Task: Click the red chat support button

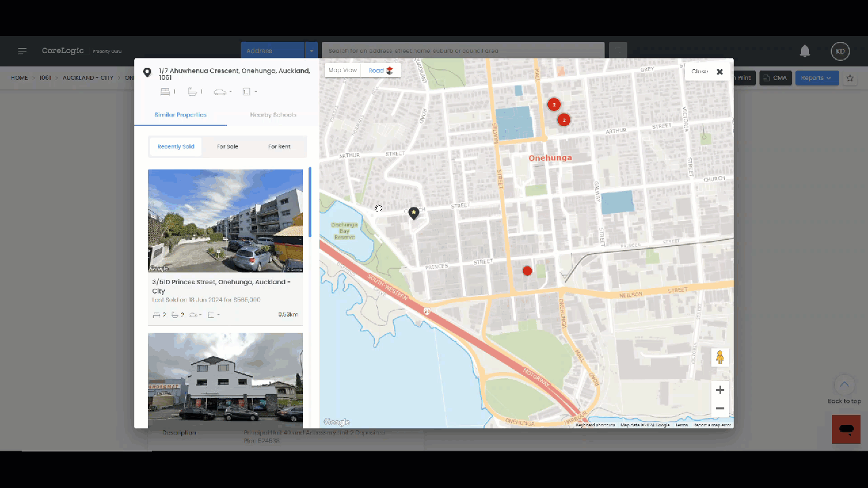Action: pyautogui.click(x=846, y=429)
